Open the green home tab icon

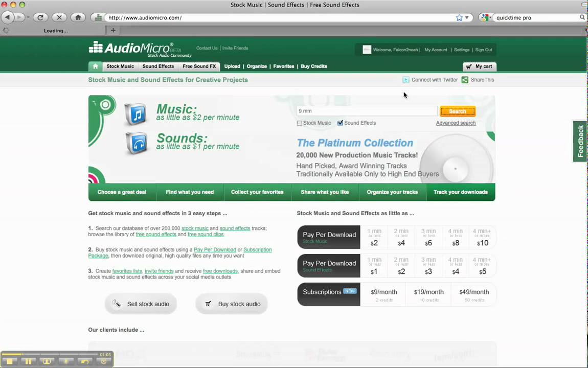click(x=95, y=66)
